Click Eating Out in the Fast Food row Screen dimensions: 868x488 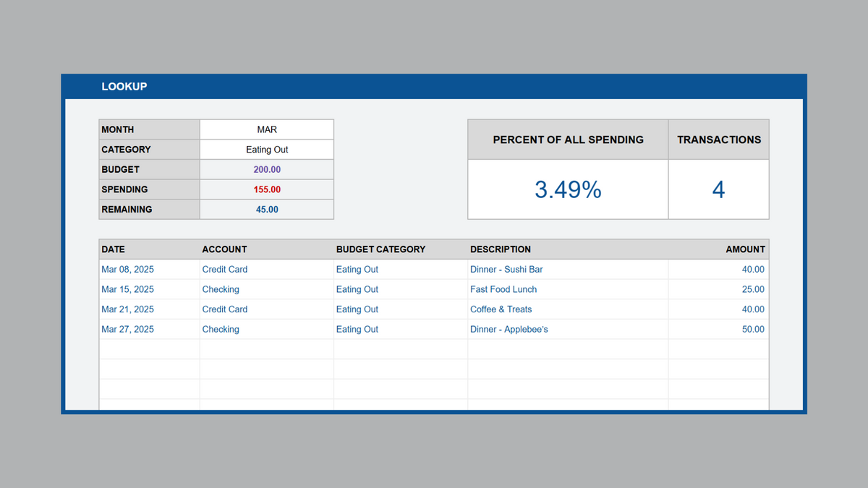pos(357,289)
